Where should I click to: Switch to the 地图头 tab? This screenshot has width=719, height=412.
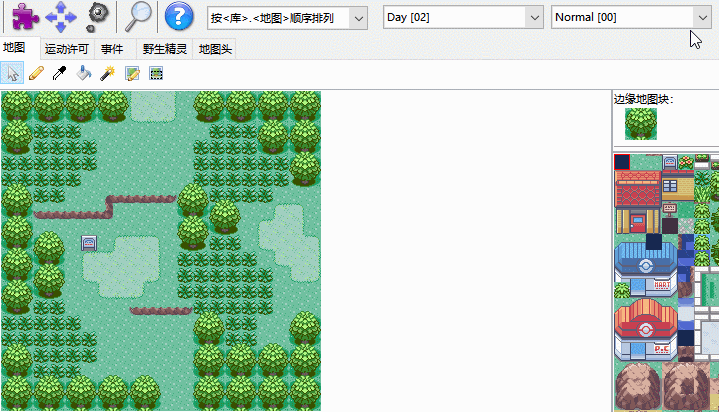click(215, 49)
